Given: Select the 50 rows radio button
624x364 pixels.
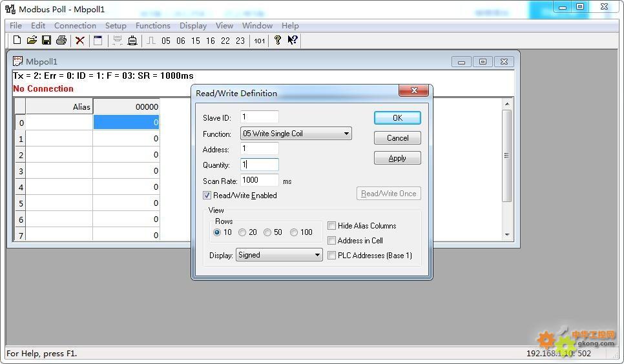Looking at the screenshot, I should (x=267, y=232).
